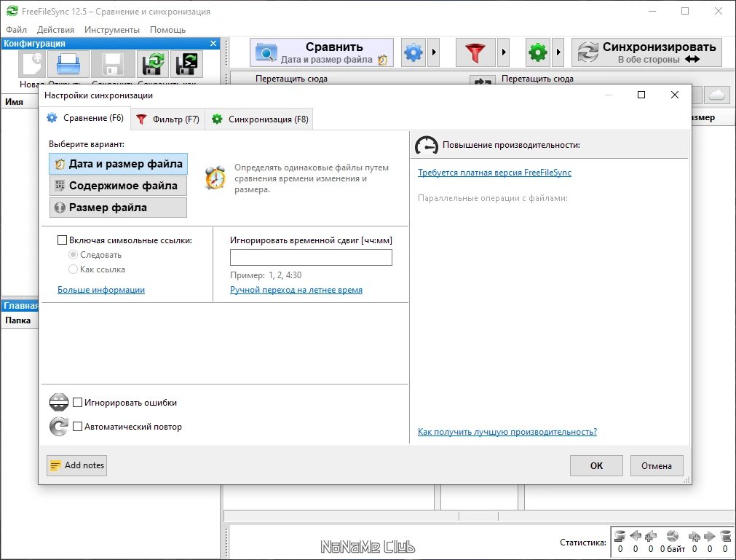Viewport: 736px width, 560px height.
Task: Open Больше информации link
Action: [x=101, y=290]
